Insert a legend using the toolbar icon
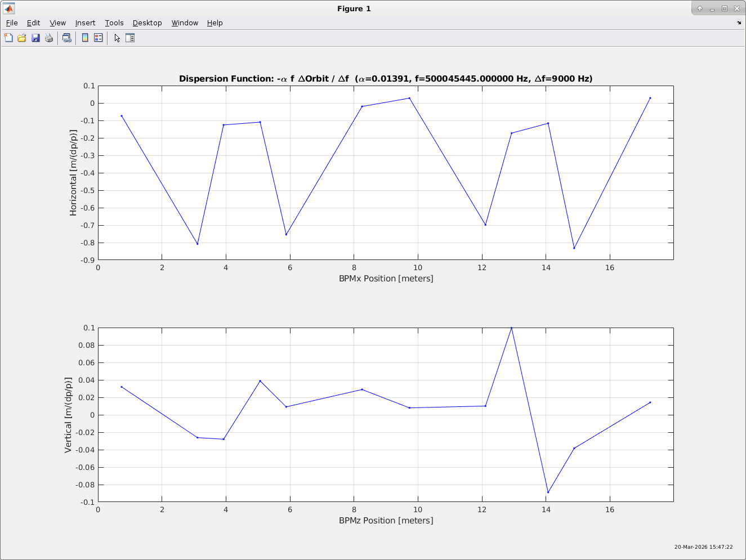Screen dimensions: 746x560 [x=99, y=38]
